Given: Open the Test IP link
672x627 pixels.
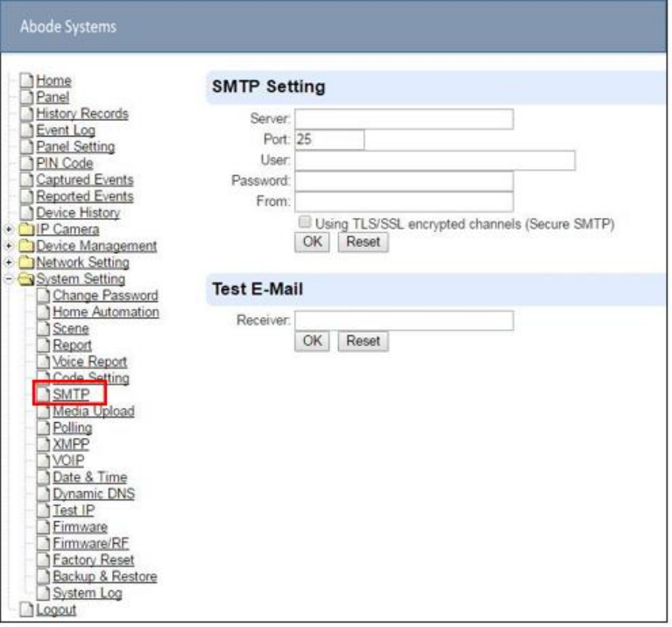Looking at the screenshot, I should 74,511.
